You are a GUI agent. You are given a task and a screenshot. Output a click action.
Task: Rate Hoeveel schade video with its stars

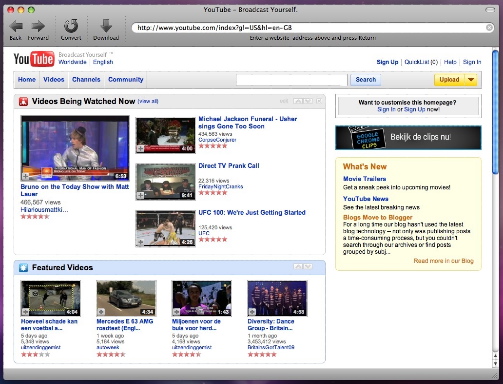[35, 354]
